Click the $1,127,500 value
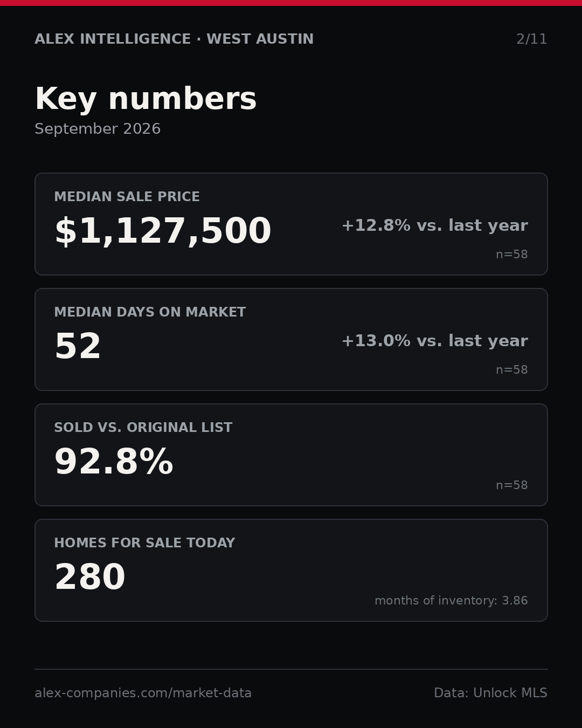 click(163, 231)
